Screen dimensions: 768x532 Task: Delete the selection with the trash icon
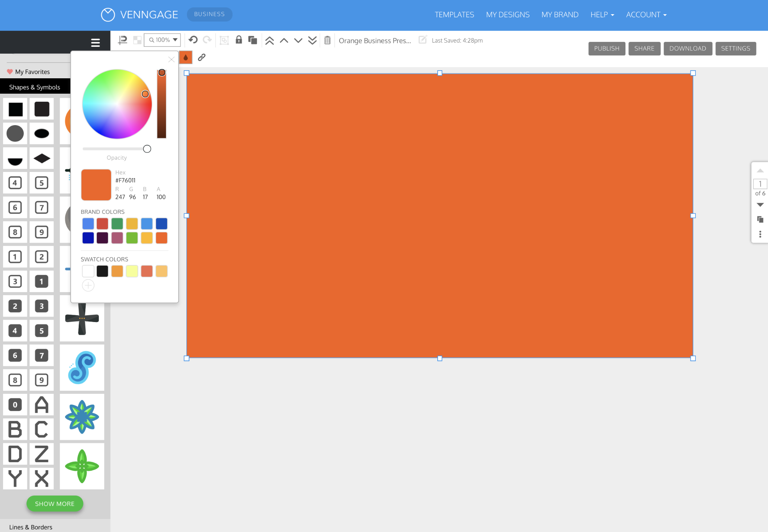pyautogui.click(x=327, y=40)
